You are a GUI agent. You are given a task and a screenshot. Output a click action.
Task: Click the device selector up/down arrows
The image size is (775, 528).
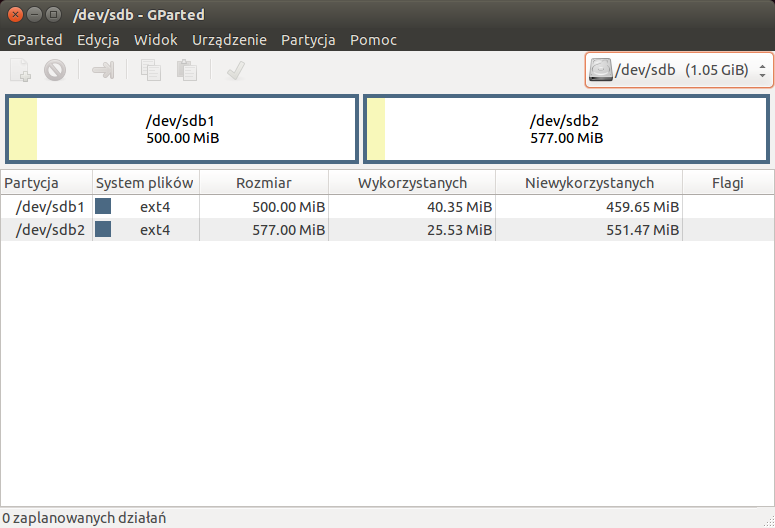(x=763, y=70)
